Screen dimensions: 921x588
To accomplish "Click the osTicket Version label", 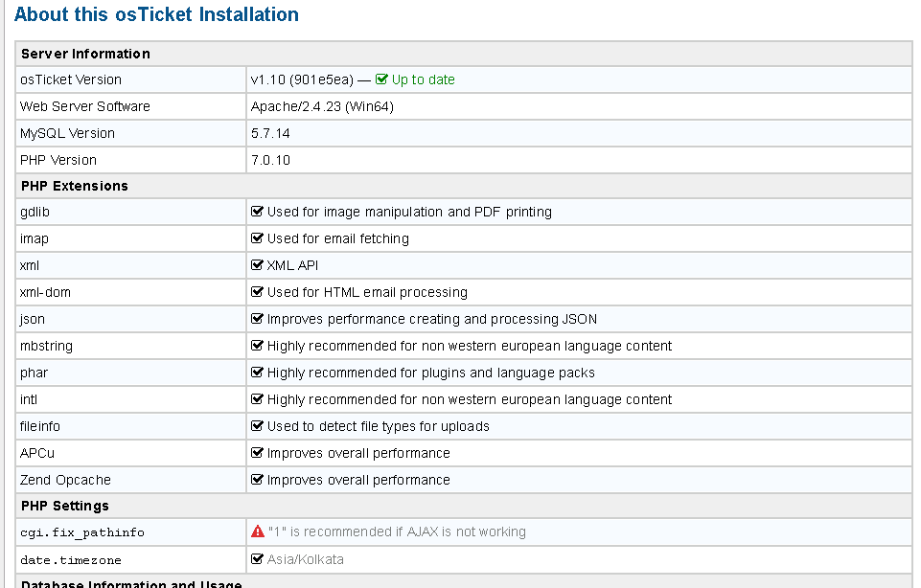I will 71,79.
